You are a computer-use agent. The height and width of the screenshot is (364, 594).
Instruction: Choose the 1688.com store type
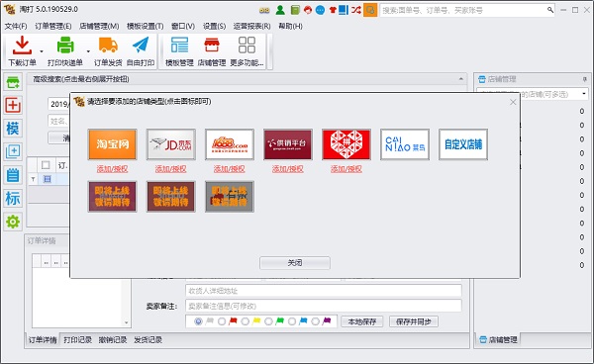230,144
